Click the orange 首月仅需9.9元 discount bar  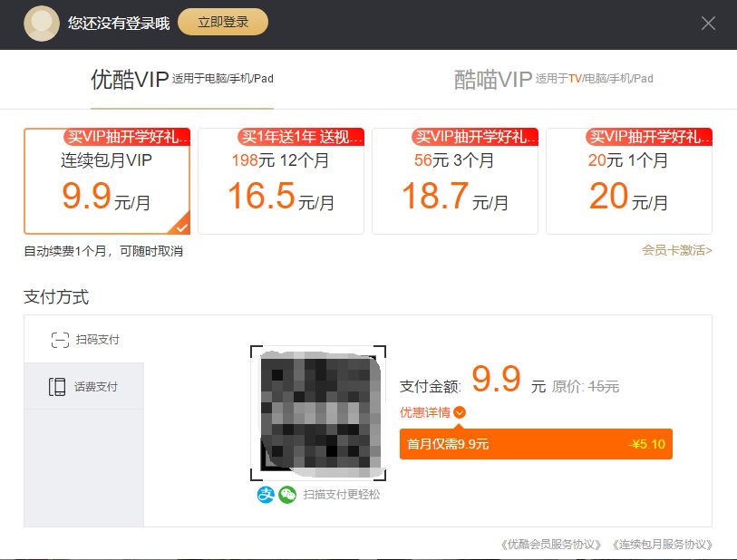536,444
